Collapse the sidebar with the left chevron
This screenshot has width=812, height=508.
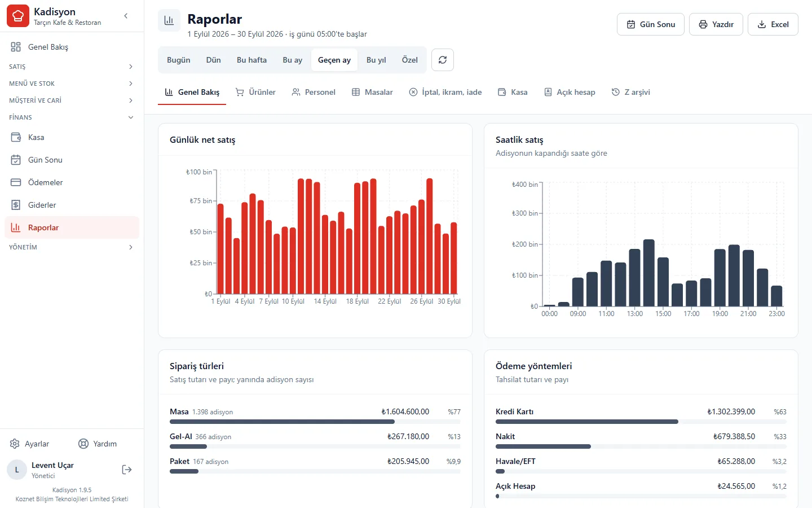tap(126, 16)
